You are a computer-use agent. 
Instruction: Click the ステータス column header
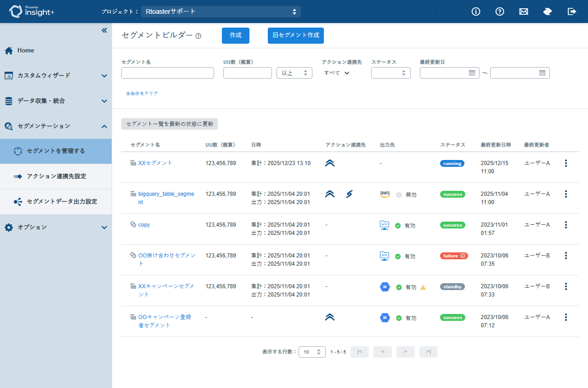click(x=452, y=145)
